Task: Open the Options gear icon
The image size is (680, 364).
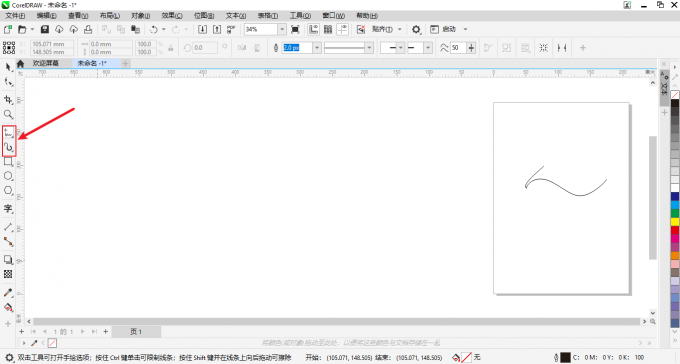Action: coord(416,29)
